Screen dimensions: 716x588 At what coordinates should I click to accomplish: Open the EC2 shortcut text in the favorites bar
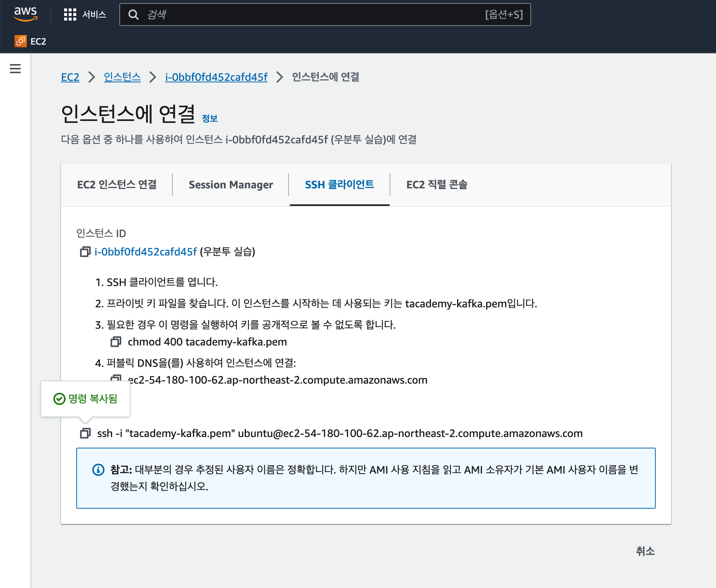[x=38, y=41]
